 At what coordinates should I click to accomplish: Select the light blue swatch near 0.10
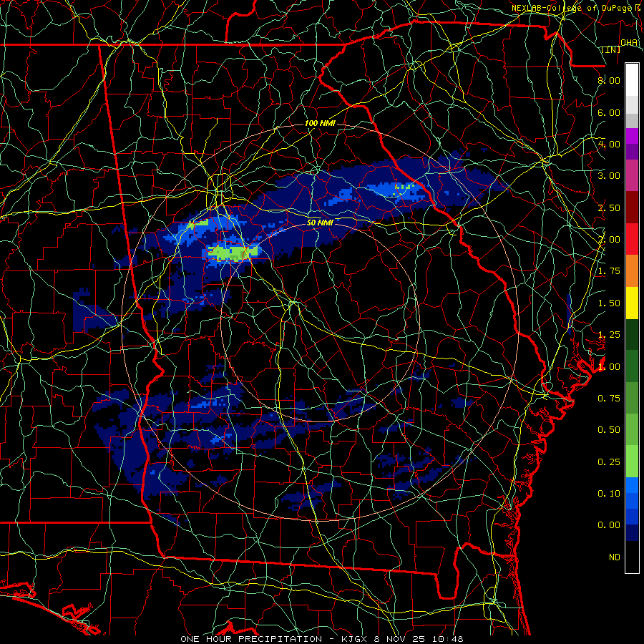click(632, 485)
